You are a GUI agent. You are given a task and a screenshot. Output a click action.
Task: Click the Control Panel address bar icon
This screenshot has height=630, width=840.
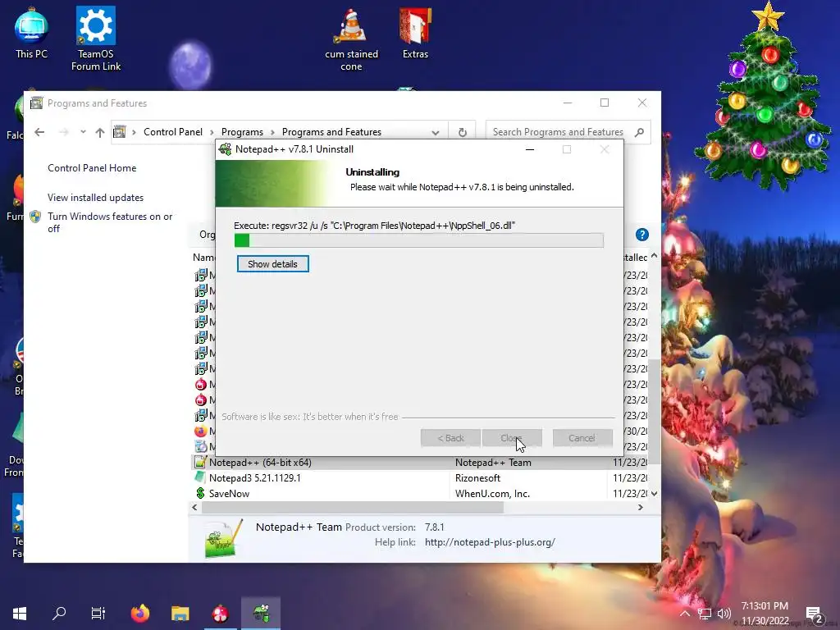[120, 132]
